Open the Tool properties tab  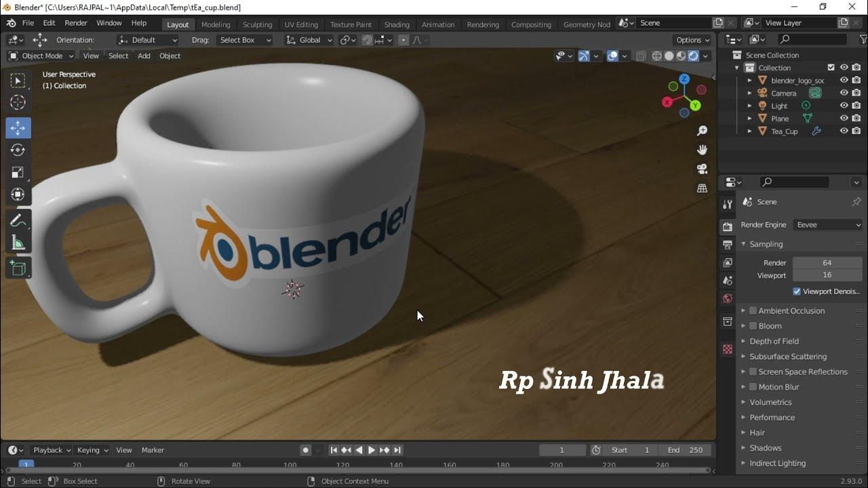(728, 204)
